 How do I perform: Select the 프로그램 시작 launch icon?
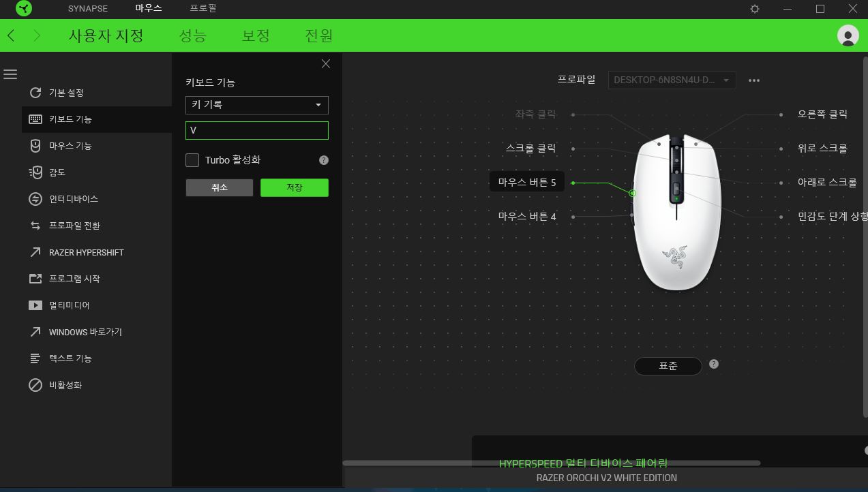point(35,279)
